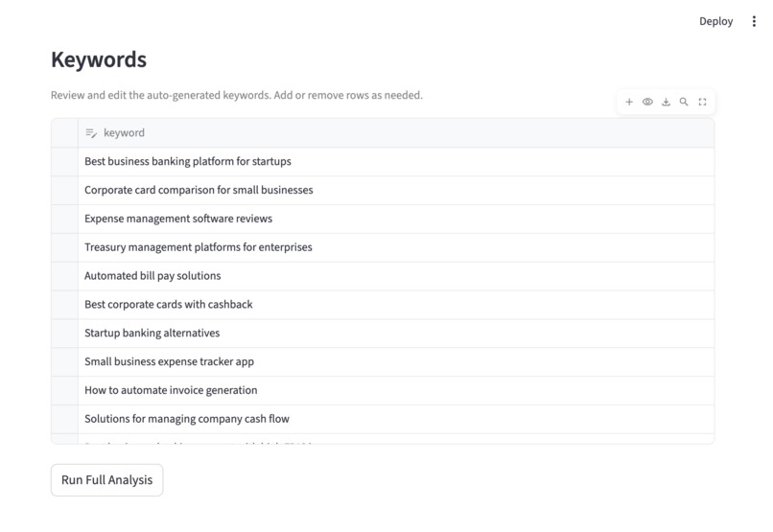The width and height of the screenshot is (773, 532).
Task: Select row handle beside 'How to automate invoice' row
Action: pyautogui.click(x=64, y=390)
